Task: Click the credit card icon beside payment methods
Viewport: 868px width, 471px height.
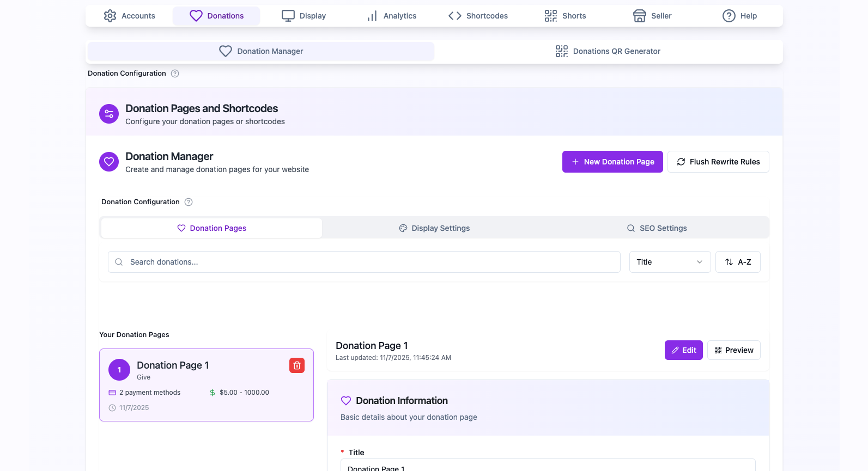Action: (112, 393)
